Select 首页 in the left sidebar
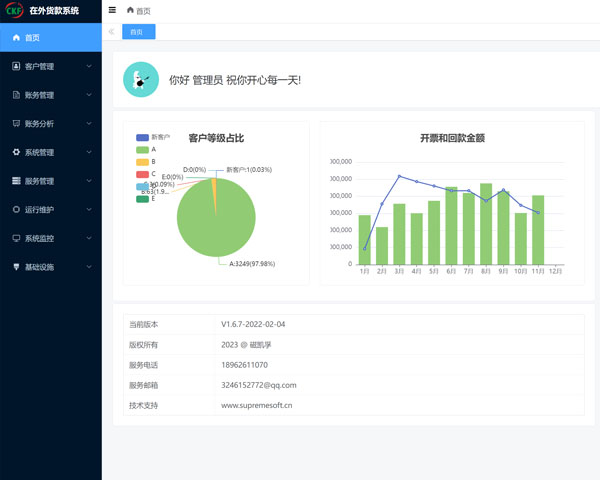The height and width of the screenshot is (480, 600). (50, 38)
